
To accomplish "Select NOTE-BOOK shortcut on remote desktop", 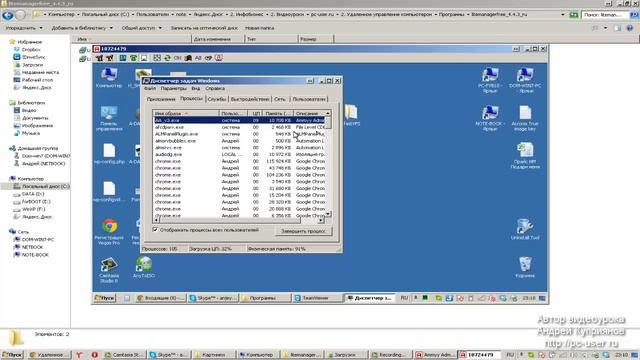I will (490, 118).
